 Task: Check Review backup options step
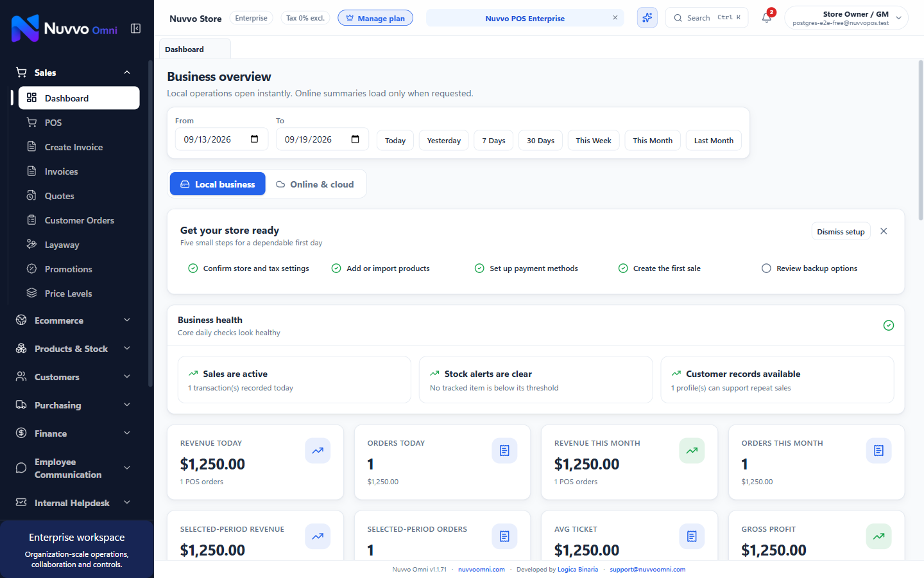(809, 268)
